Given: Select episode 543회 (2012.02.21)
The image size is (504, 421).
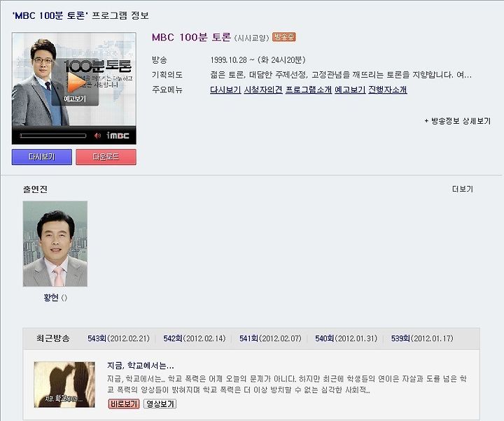Looking at the screenshot, I should pyautogui.click(x=118, y=338).
